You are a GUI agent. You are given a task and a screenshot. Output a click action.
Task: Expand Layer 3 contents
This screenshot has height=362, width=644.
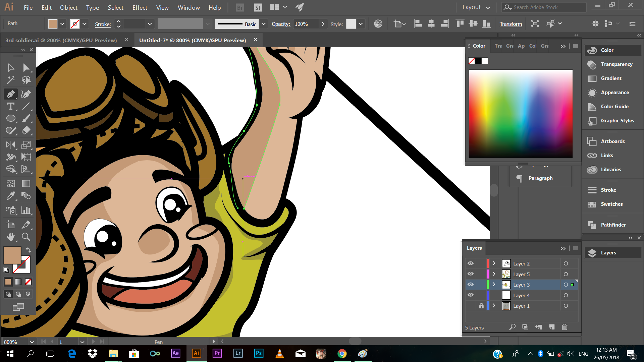(x=494, y=284)
